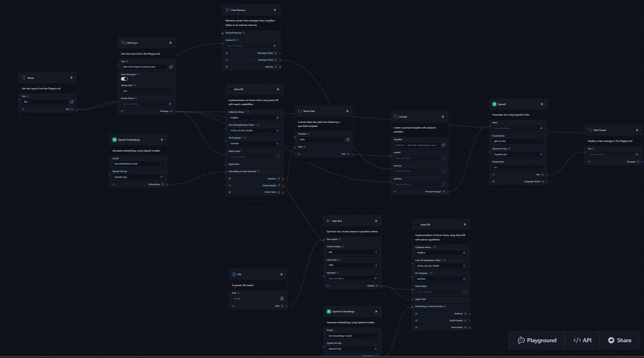Select the 'Split Text' node title
Image resolution: width=644 pixels, height=358 pixels.
point(337,220)
